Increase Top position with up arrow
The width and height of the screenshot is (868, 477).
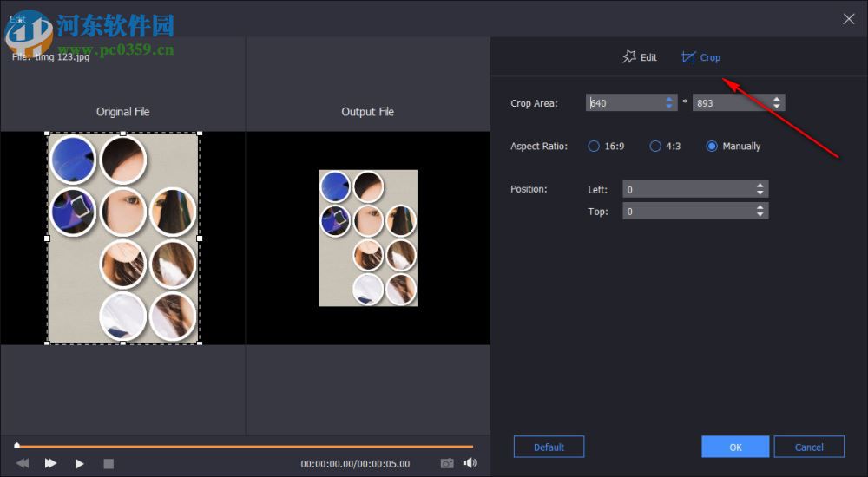760,207
